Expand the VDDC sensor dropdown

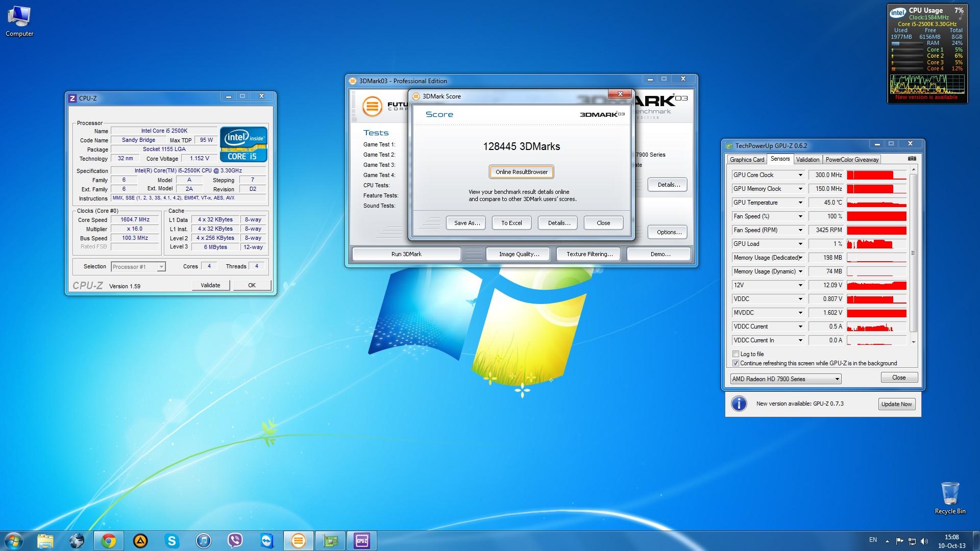pos(800,299)
